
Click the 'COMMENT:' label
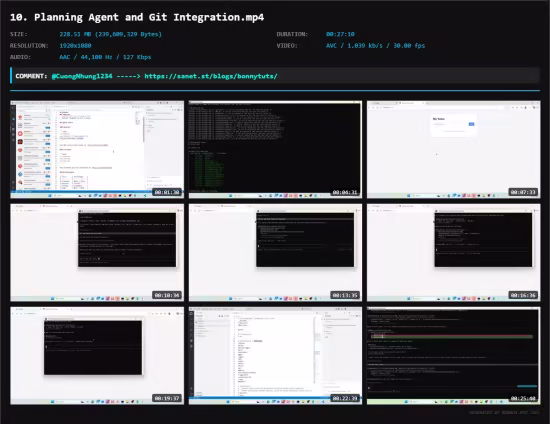pyautogui.click(x=31, y=76)
